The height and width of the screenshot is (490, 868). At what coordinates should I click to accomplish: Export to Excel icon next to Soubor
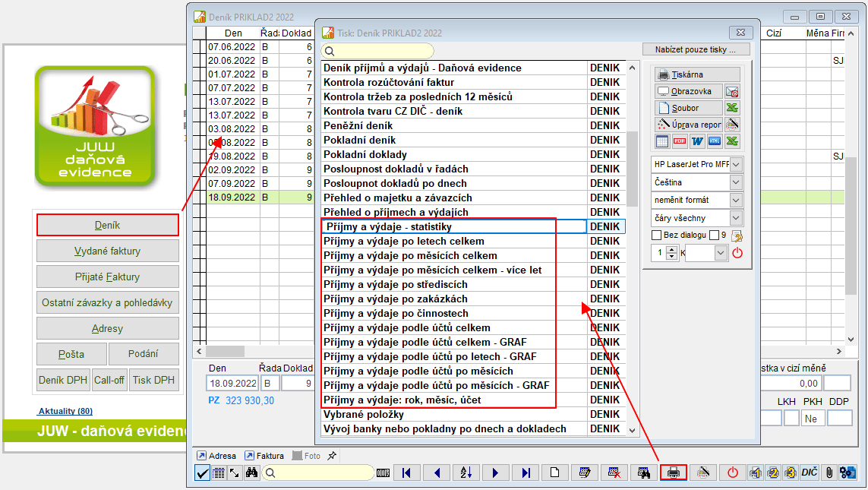pyautogui.click(x=732, y=108)
